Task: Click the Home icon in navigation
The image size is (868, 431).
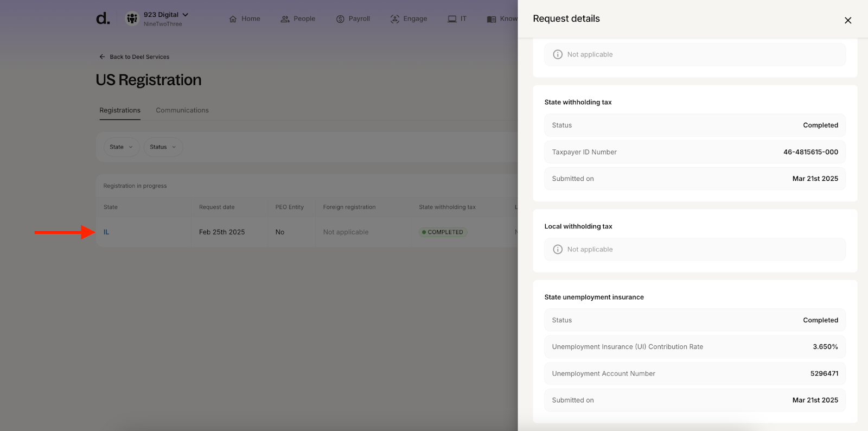Action: pyautogui.click(x=233, y=19)
